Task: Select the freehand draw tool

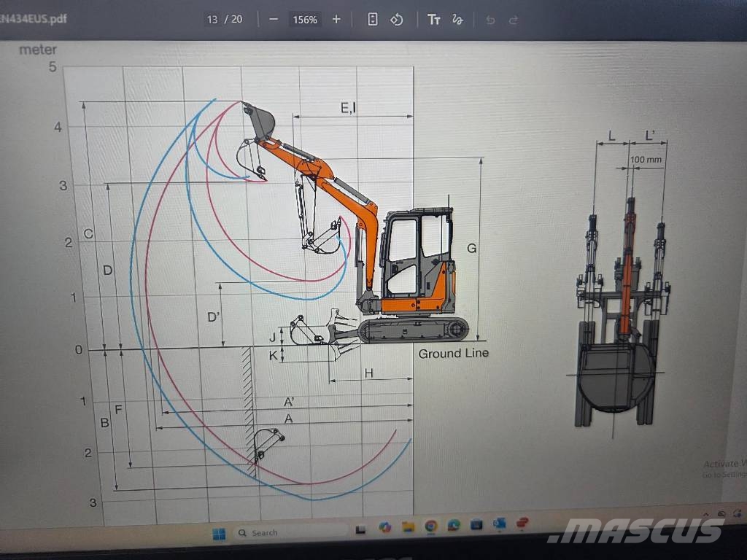Action: tap(458, 20)
